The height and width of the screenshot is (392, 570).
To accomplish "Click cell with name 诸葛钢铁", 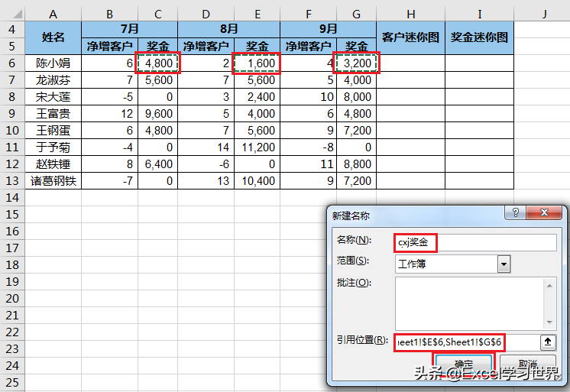I will point(53,181).
